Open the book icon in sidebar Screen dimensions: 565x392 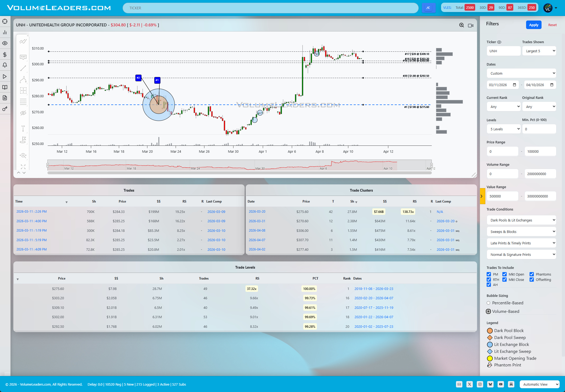tap(5, 87)
